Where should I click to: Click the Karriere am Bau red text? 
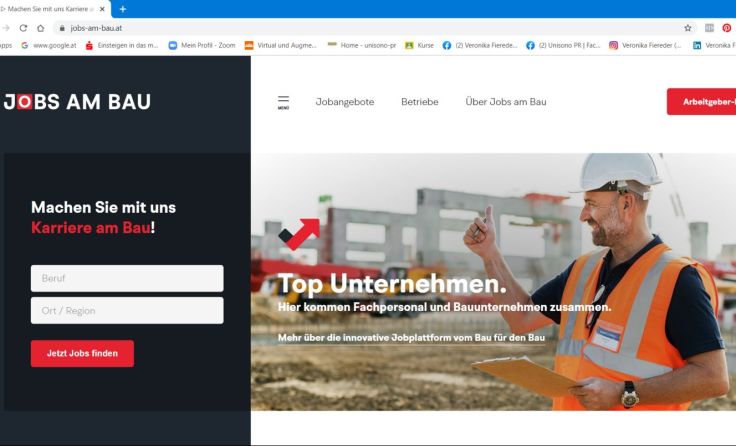click(x=91, y=228)
